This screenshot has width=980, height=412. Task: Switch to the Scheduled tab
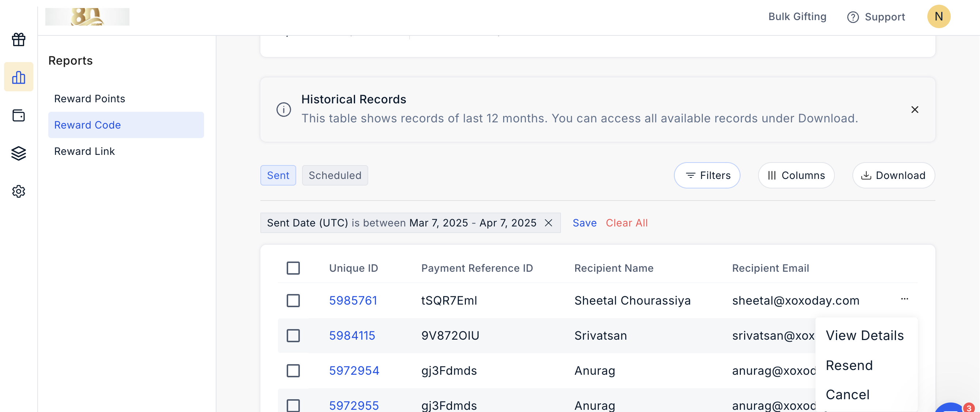334,175
